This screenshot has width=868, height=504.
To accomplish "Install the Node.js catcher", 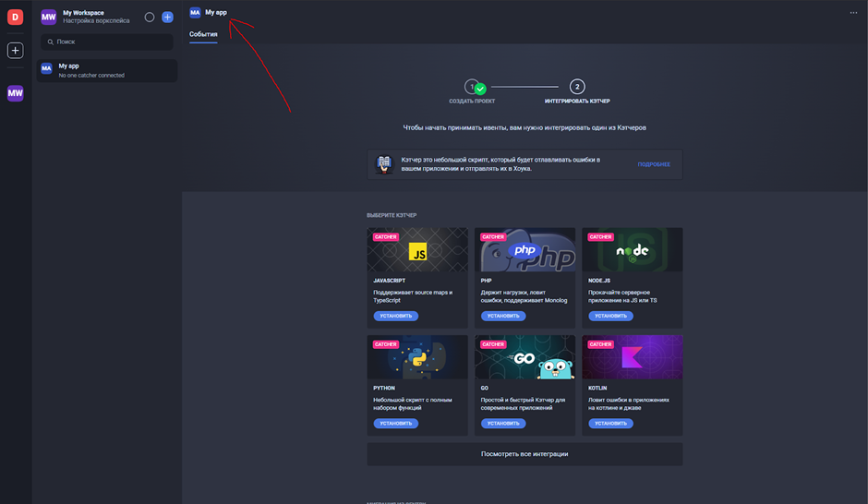I will (610, 316).
